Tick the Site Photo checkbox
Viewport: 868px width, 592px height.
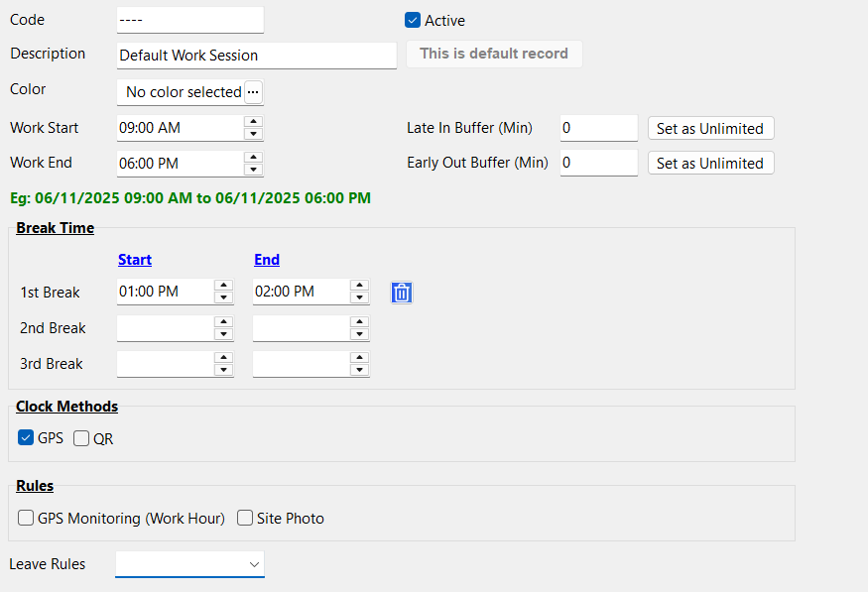click(245, 518)
